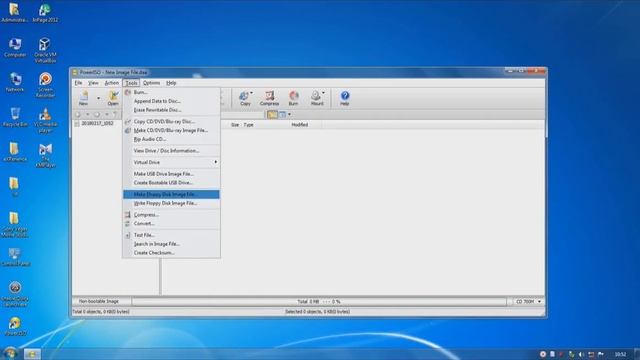The image size is (640, 360).
Task: Select Oracle VM VirtualBox desktop icon
Action: coord(45,50)
